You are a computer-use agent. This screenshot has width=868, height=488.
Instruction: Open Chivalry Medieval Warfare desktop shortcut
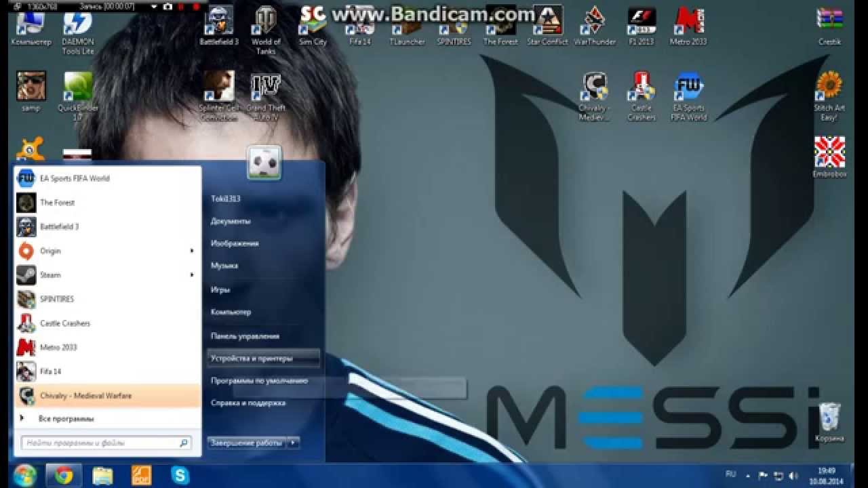(x=594, y=96)
